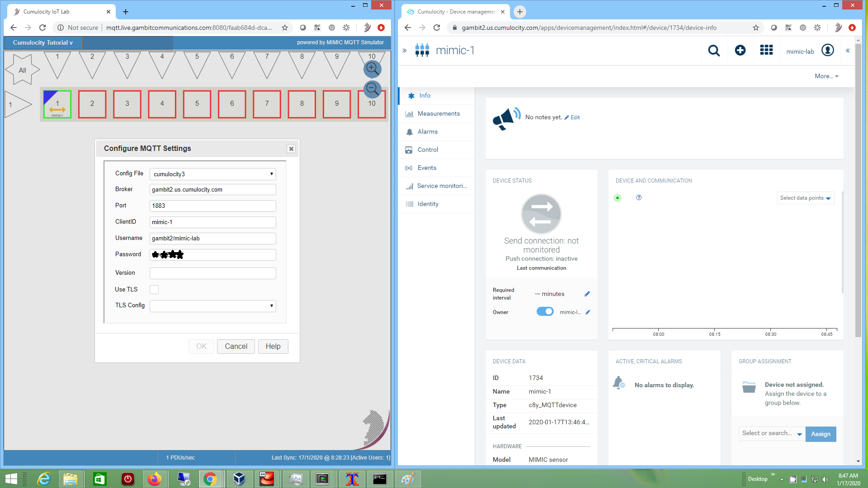Click the Cancel button in dialog
The image size is (868, 488).
coord(236,347)
